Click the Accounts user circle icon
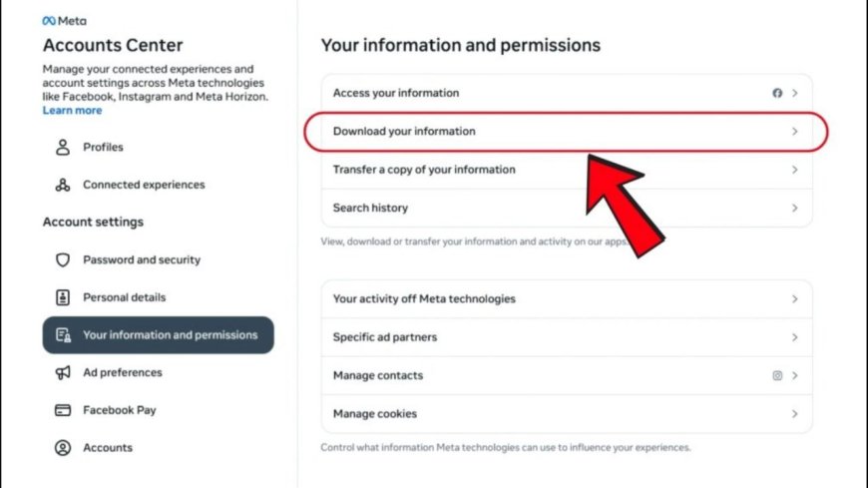The height and width of the screenshot is (488, 868). point(63,448)
